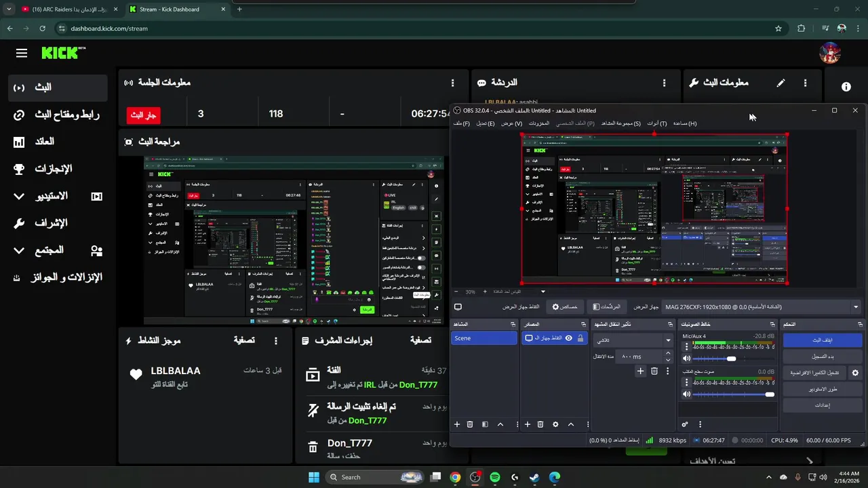Open advanced audio properties gears in mixer
868x488 pixels.
tap(685, 424)
